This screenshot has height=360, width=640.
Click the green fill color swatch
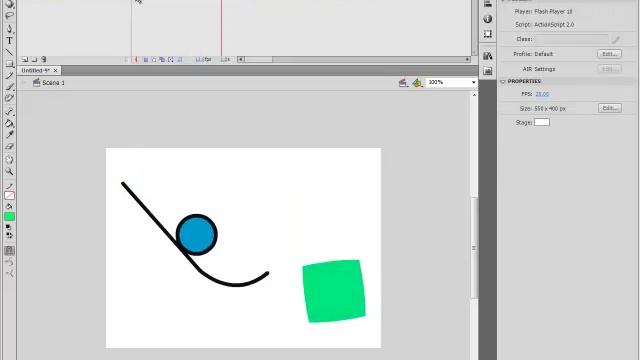point(9,217)
